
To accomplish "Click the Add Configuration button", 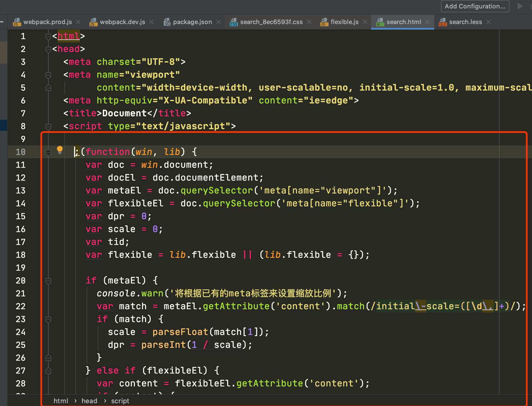I will click(475, 6).
